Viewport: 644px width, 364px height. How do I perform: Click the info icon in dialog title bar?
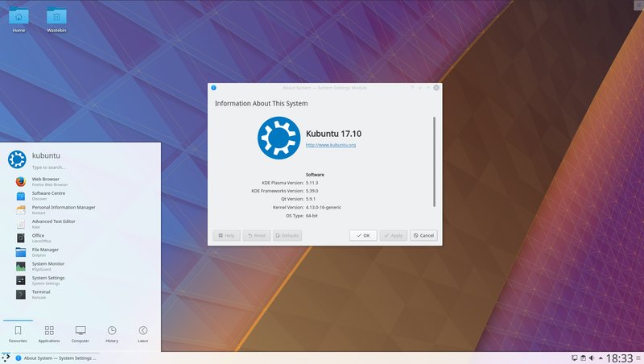[213, 88]
